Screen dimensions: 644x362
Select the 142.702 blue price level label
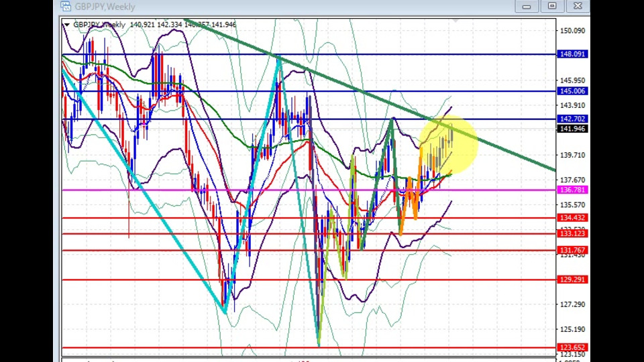tap(572, 119)
